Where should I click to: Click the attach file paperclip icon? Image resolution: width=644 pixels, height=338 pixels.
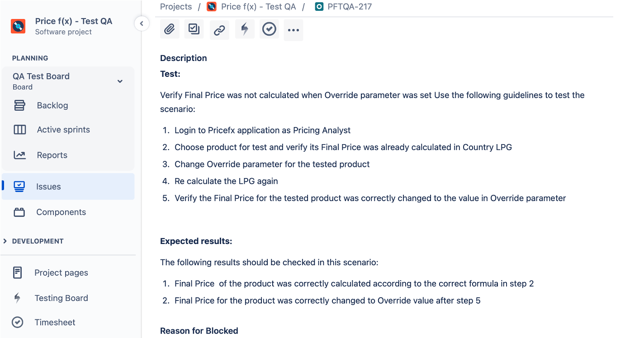pos(170,30)
